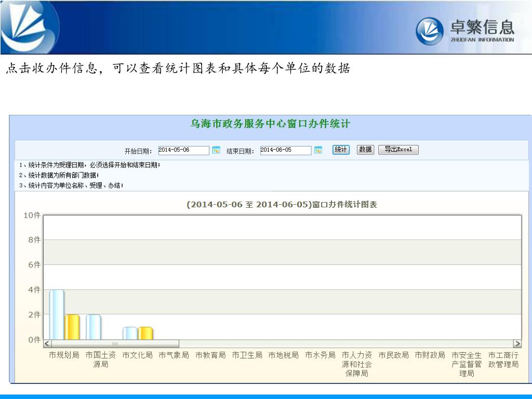532x399 pixels.
Task: Click the large logo emblem at top left
Action: click(x=29, y=28)
